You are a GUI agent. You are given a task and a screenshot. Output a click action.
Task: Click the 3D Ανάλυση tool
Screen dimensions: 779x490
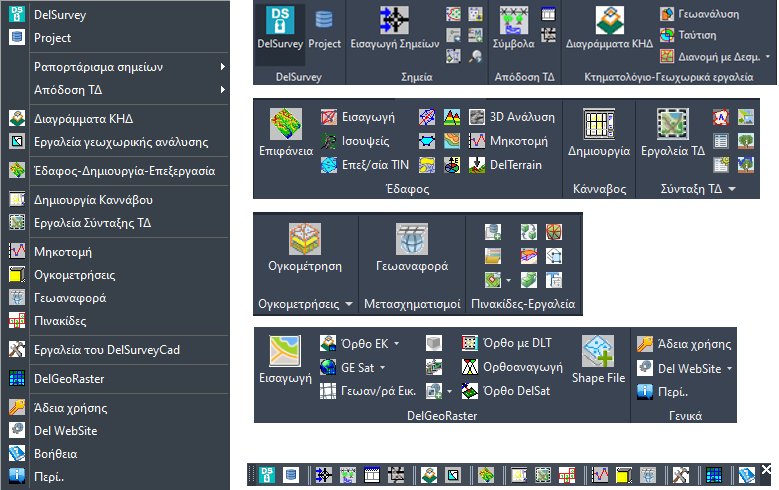[512, 117]
